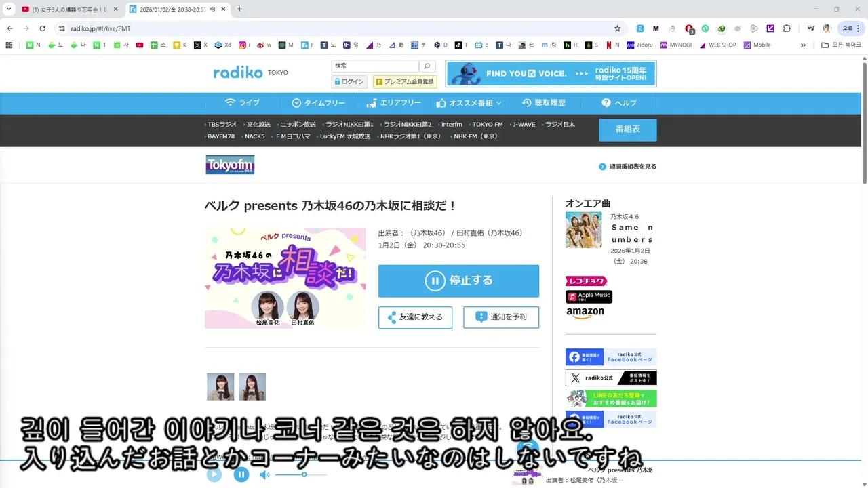This screenshot has height=488, width=868.
Task: Select the NACK5 station
Action: pyautogui.click(x=254, y=136)
